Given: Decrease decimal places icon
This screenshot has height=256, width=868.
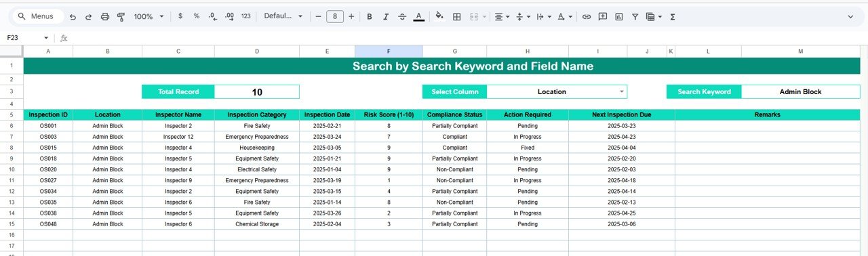Looking at the screenshot, I should click(x=212, y=16).
